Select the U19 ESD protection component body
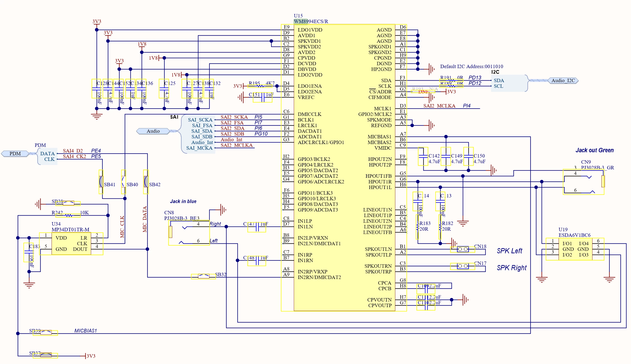 pos(575,249)
